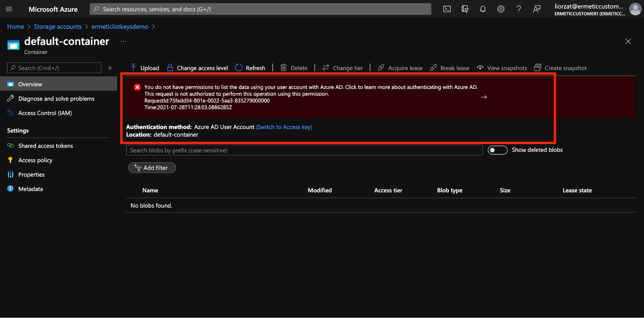Click View snapshots
This screenshot has height=318, width=644.
tap(502, 68)
